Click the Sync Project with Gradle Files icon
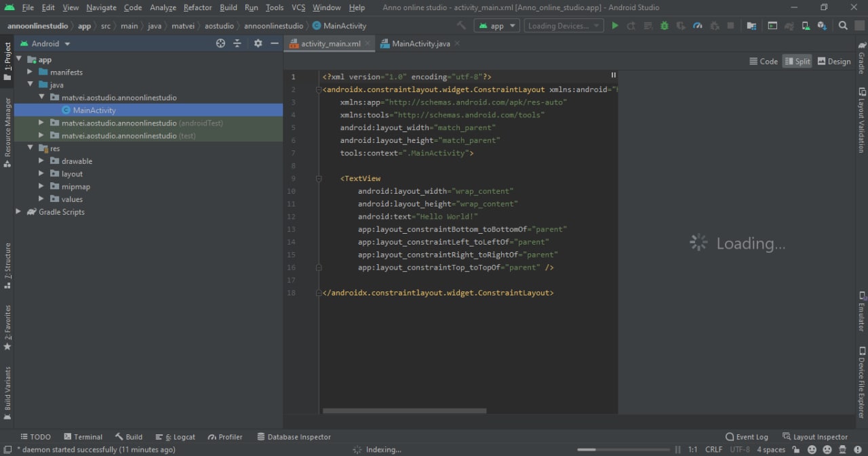This screenshot has width=868, height=456. tap(789, 26)
